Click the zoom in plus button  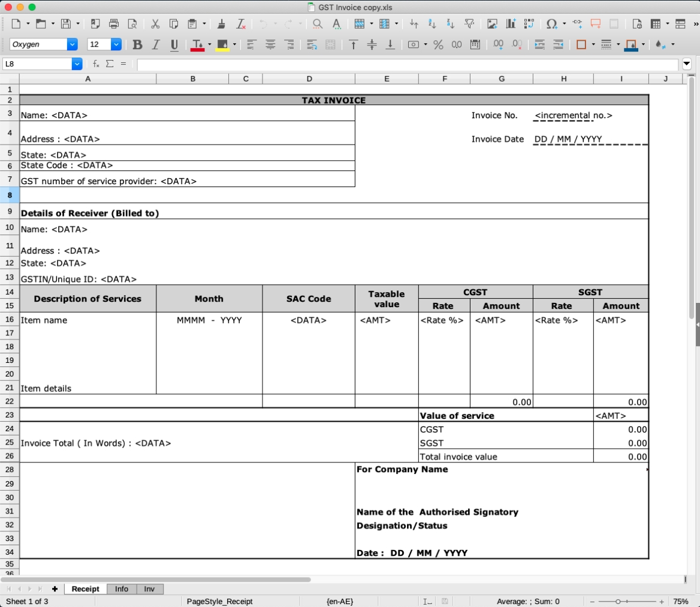coord(662,602)
